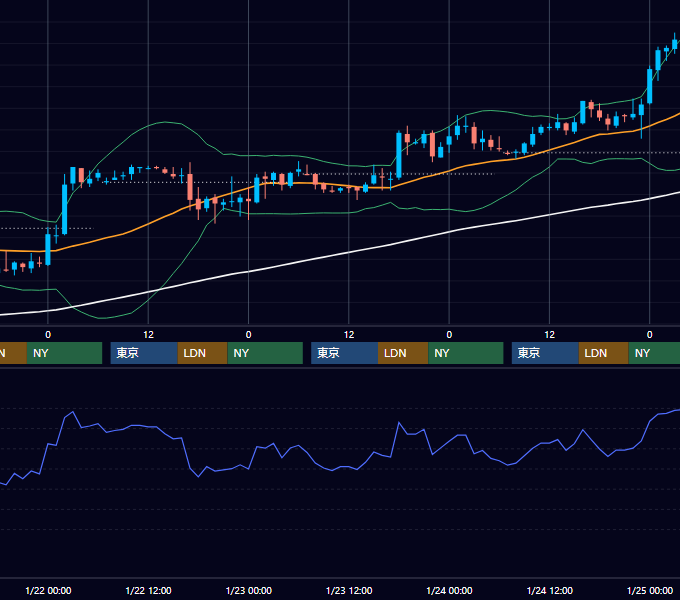Select the first 東京 session block

click(144, 353)
